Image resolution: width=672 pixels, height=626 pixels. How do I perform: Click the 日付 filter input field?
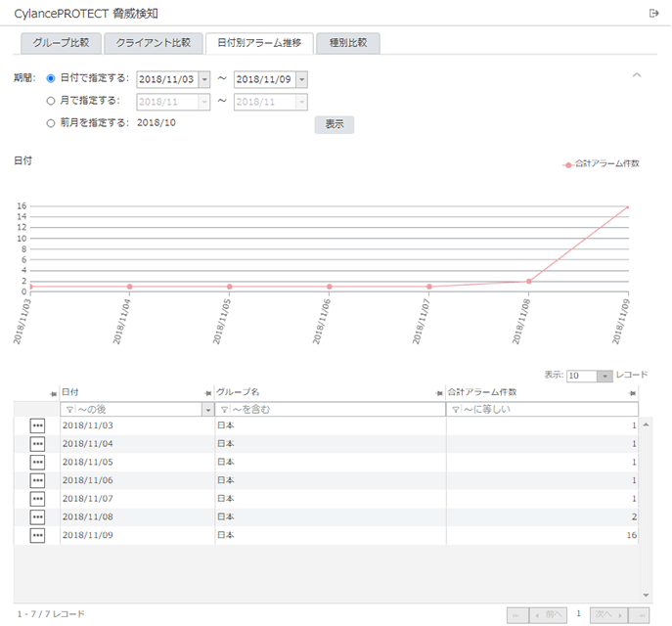coord(135,409)
